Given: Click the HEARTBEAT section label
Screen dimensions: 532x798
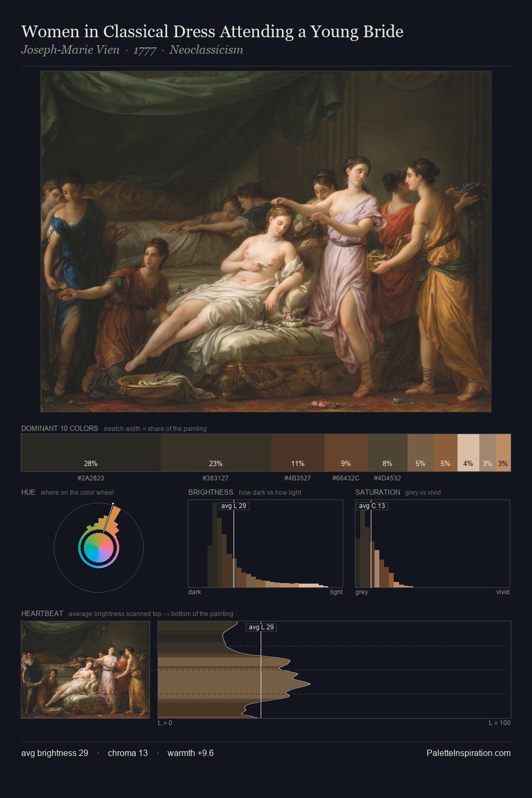Looking at the screenshot, I should (42, 613).
